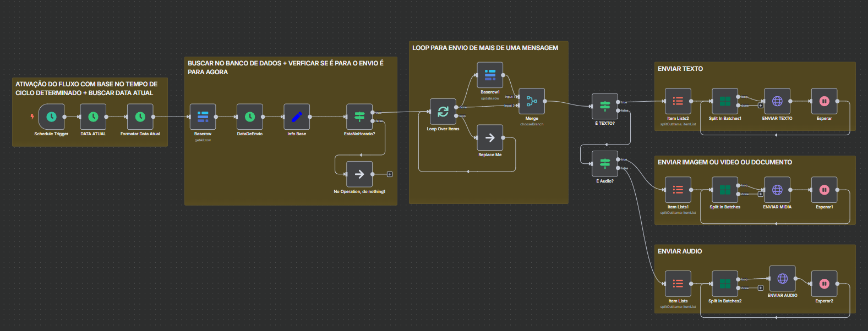Screen dimensions: 868x331
Task: Open the Split In Batches2 node
Action: click(725, 284)
